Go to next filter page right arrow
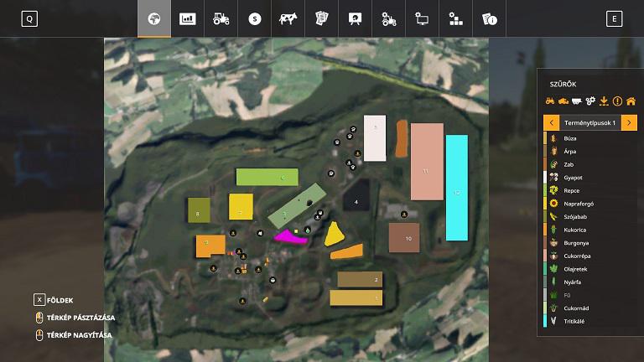Screen dimensions: 644x362 pos(630,122)
